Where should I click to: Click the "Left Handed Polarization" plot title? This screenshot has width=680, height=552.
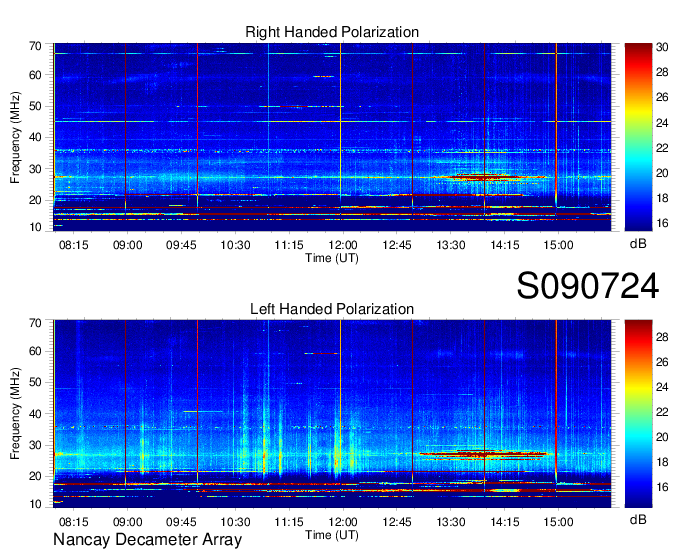pos(332,309)
